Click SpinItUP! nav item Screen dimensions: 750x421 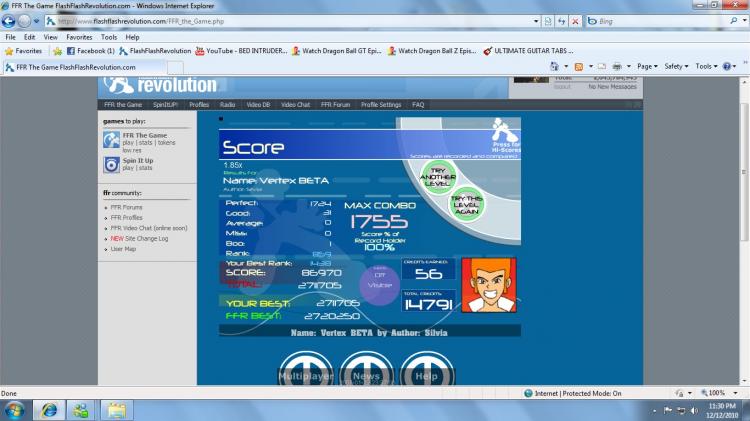(x=165, y=105)
